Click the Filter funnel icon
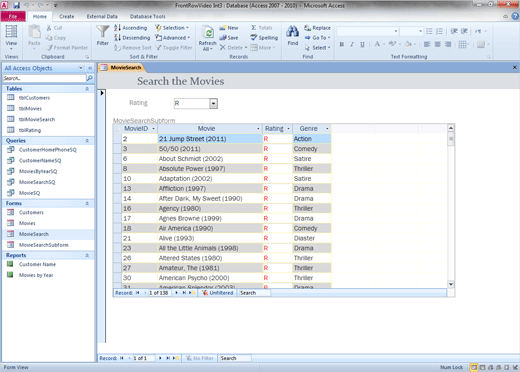This screenshot has width=520, height=372. pyautogui.click(x=103, y=35)
